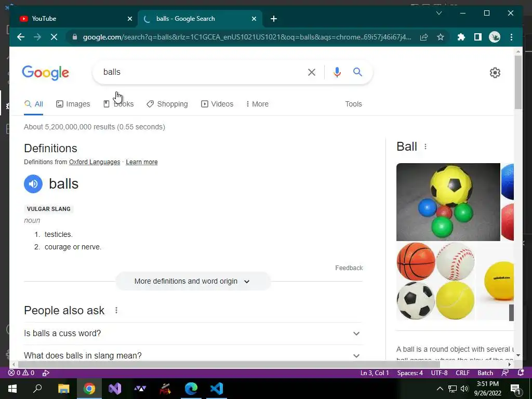Close the balls - Google Search tab

click(254, 19)
